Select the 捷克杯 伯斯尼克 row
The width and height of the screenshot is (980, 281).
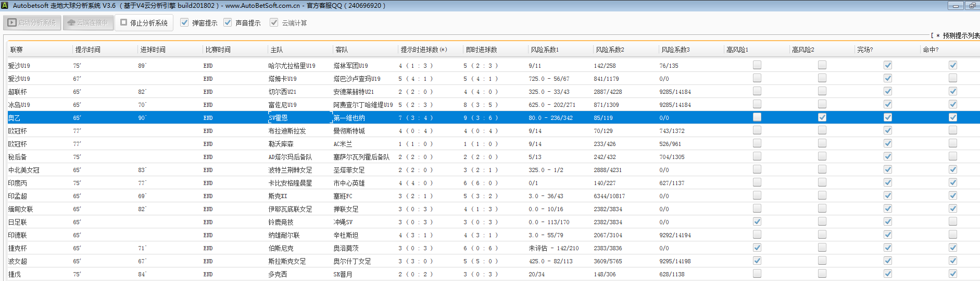tap(281, 248)
